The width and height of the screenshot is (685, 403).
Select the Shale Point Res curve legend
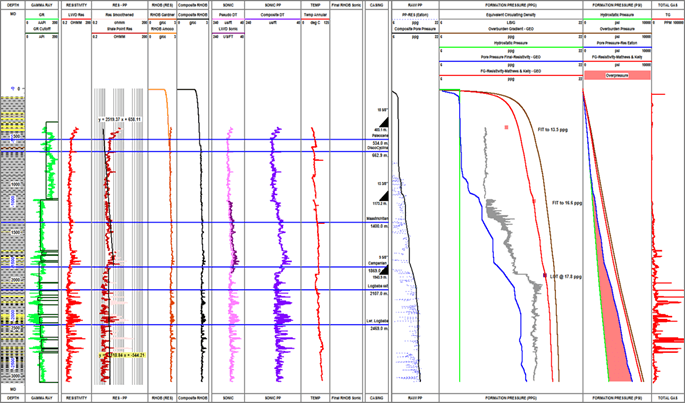(119, 29)
